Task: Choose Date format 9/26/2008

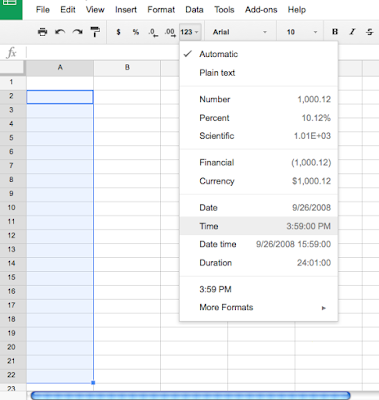Action: [258, 208]
